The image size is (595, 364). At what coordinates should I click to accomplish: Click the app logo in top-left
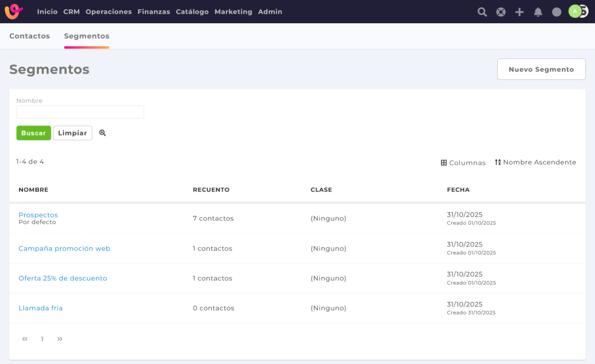(14, 12)
